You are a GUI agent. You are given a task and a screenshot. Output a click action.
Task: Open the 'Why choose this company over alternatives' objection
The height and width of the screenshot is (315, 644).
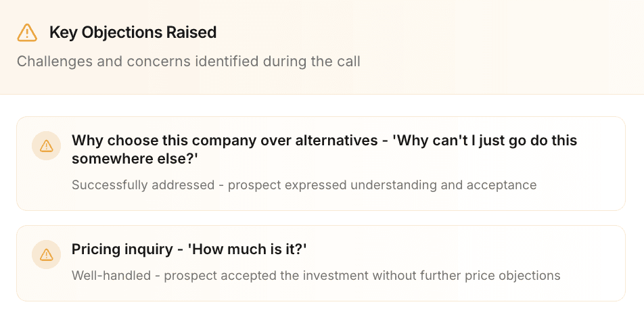coord(324,149)
